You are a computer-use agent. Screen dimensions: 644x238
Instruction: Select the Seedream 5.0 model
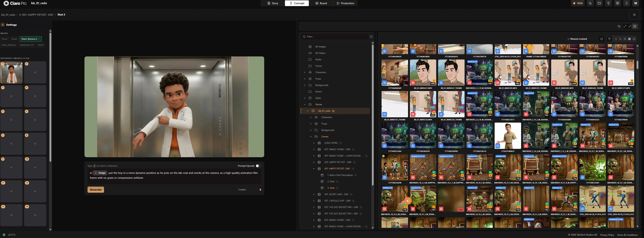[x=27, y=45]
